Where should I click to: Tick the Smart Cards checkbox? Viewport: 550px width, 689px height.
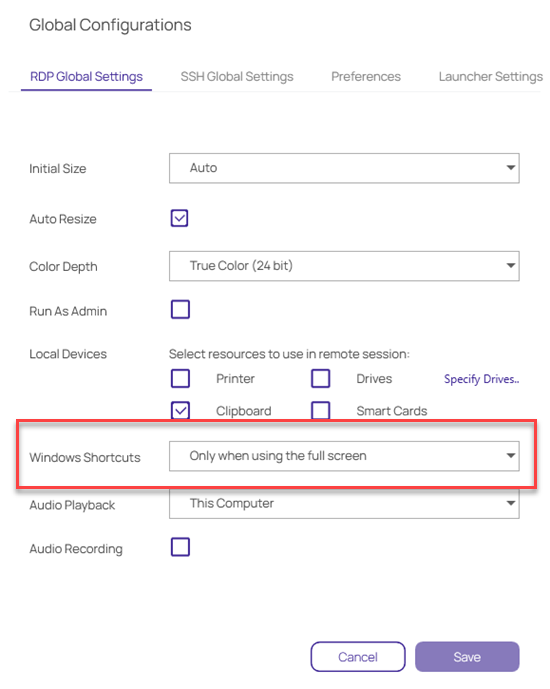(321, 410)
